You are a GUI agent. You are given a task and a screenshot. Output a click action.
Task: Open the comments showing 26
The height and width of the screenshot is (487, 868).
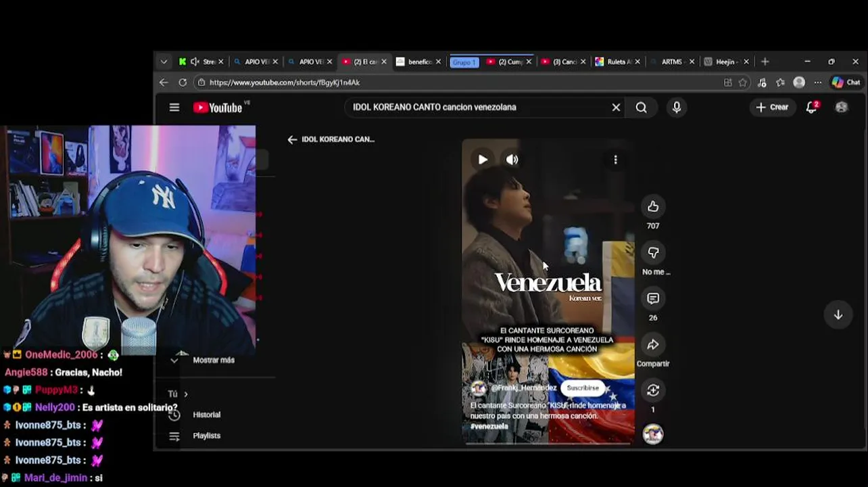(x=653, y=298)
